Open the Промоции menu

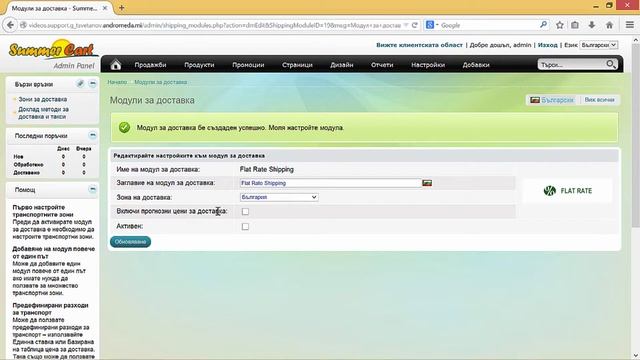[248, 65]
